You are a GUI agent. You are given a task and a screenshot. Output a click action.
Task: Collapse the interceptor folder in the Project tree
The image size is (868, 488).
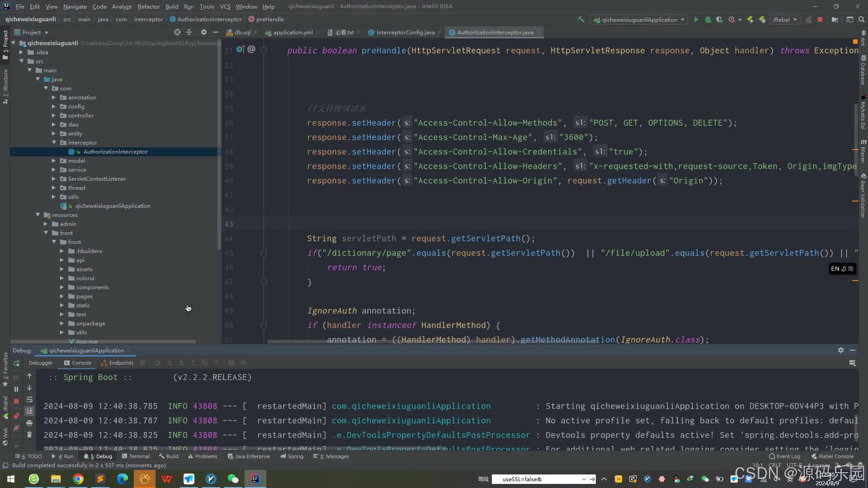pos(54,142)
